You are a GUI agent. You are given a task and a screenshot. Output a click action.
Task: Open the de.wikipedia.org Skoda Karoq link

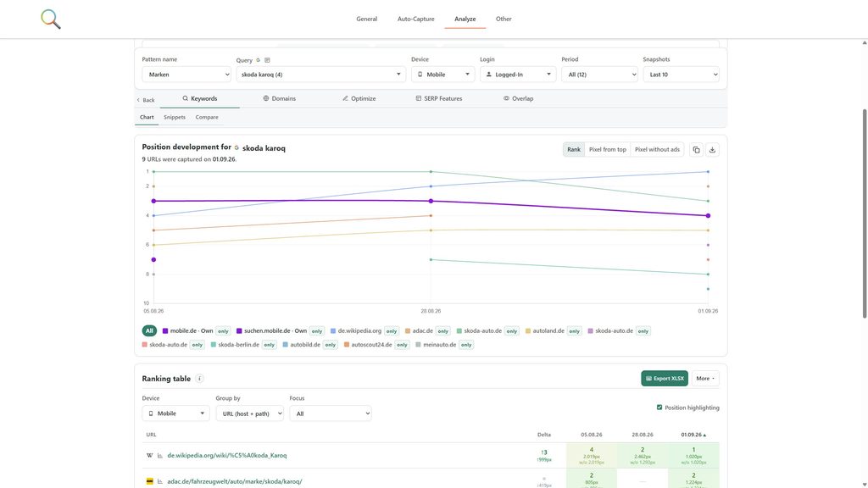click(x=227, y=455)
